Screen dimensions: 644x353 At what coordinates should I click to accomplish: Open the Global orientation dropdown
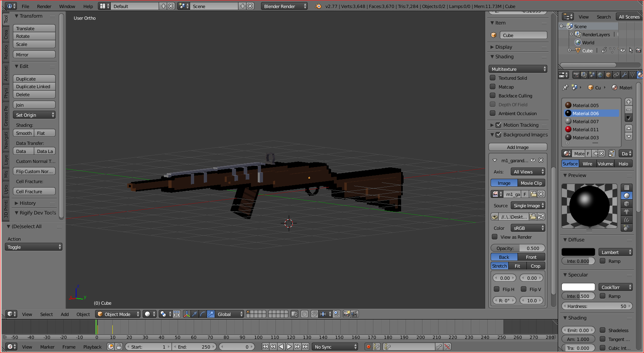coord(230,314)
